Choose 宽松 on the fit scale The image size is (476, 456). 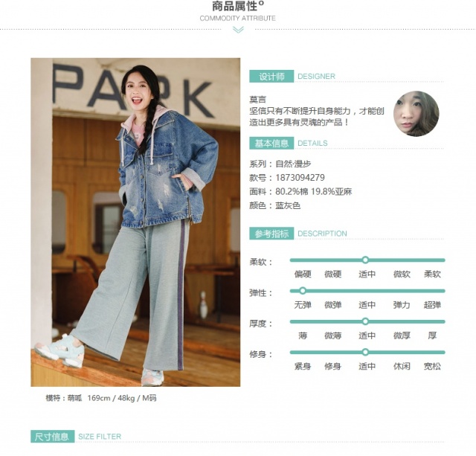(x=432, y=367)
